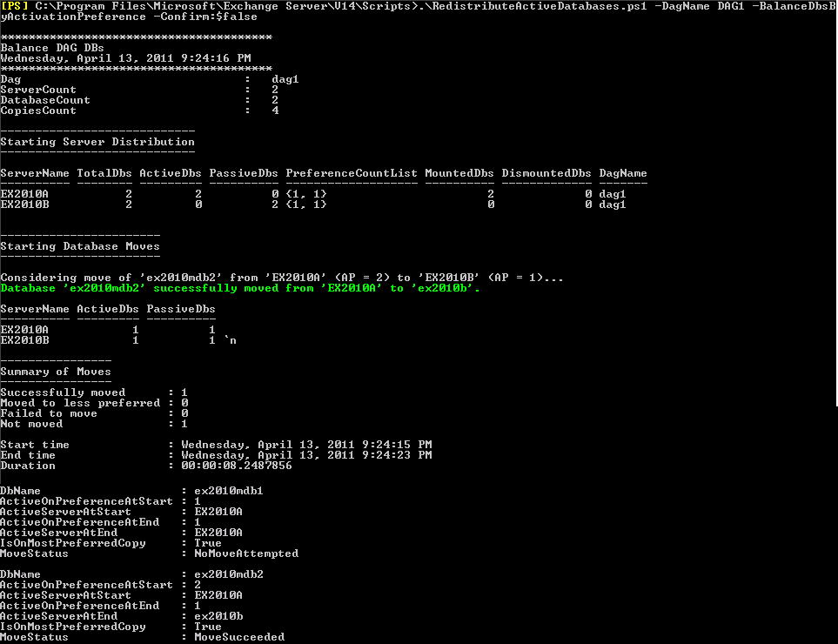Click the Considering move of ex2010mdb2 line

(x=282, y=278)
